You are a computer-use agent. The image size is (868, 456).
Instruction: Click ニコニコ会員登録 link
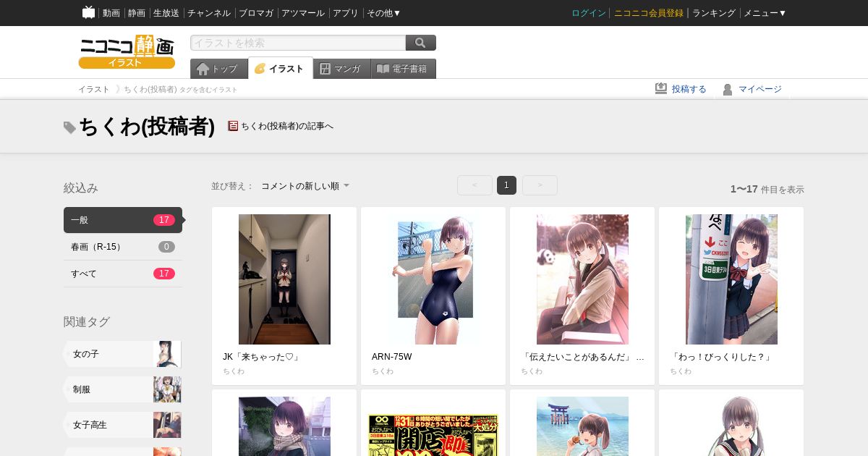click(649, 13)
